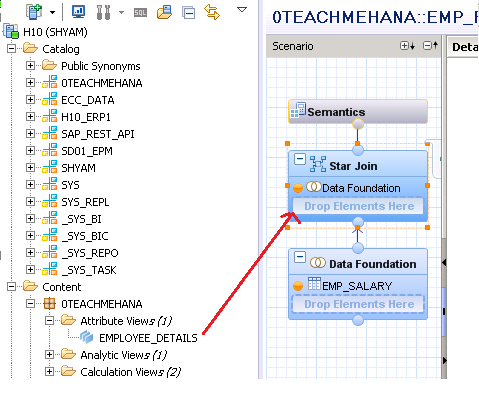Screen dimensions: 479x393
Task: Select the Semantics node
Action: [x=358, y=112]
